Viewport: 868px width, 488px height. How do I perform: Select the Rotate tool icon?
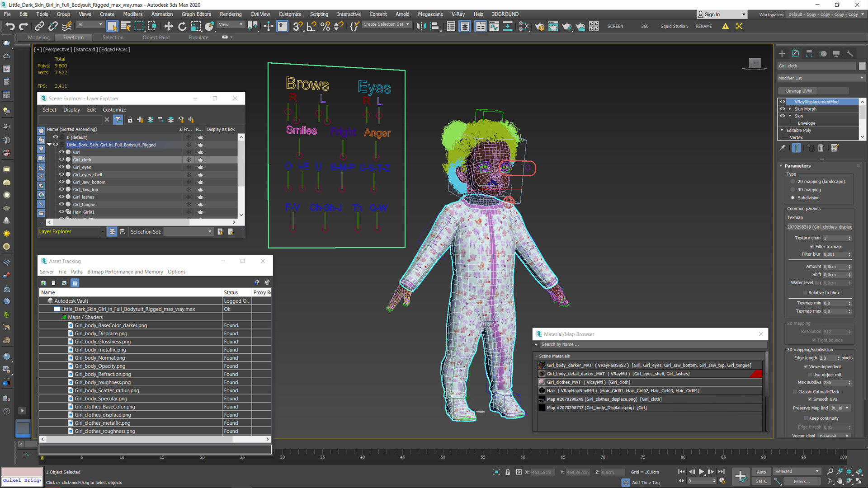[183, 26]
